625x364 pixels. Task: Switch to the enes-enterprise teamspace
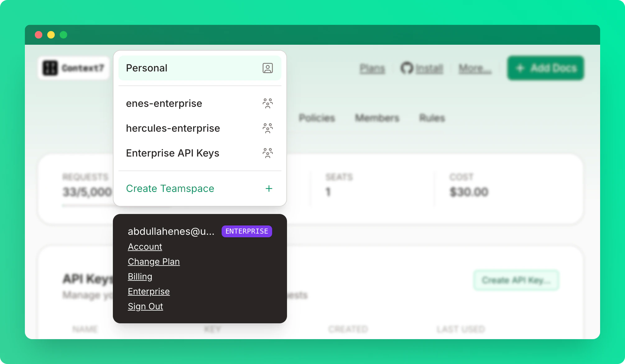(x=164, y=103)
